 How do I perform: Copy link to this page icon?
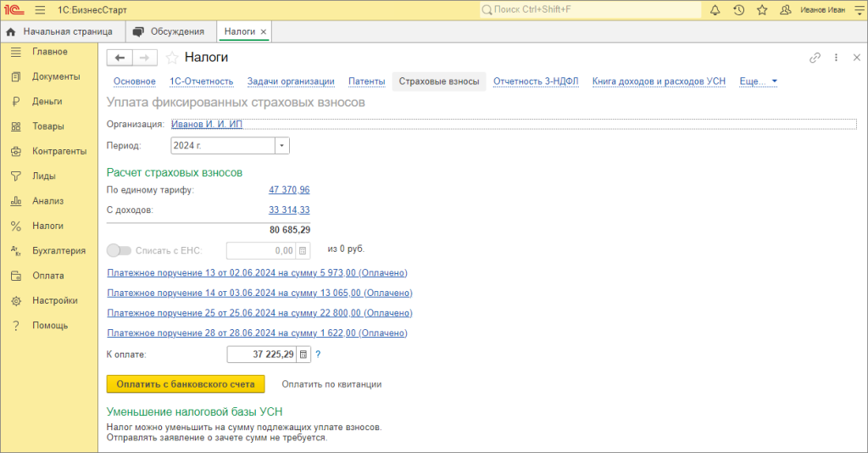coord(815,58)
